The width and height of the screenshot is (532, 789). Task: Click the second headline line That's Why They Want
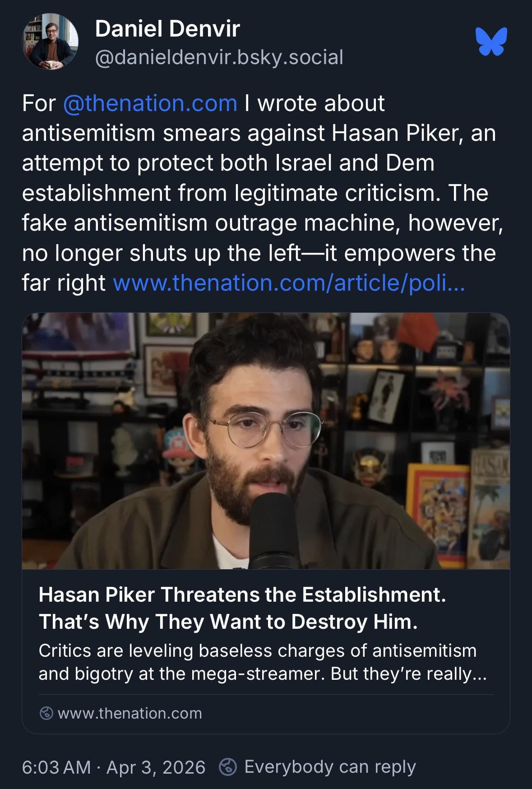click(228, 622)
